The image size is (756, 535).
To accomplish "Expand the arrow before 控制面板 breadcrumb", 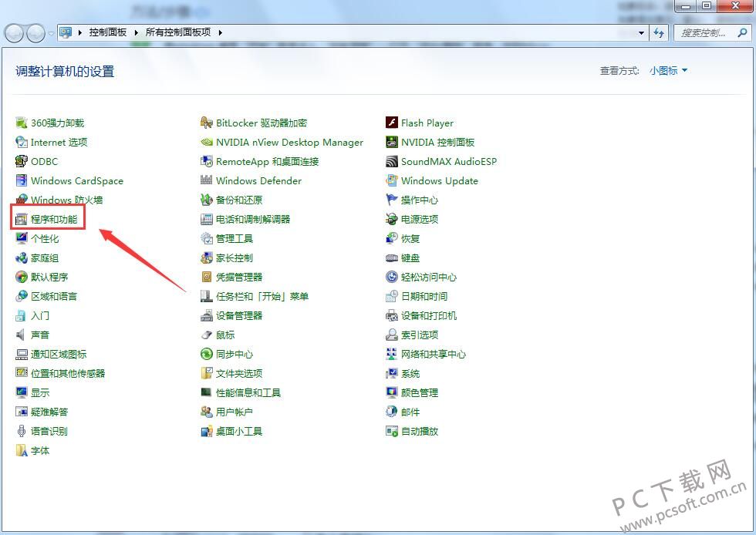I will pyautogui.click(x=80, y=33).
